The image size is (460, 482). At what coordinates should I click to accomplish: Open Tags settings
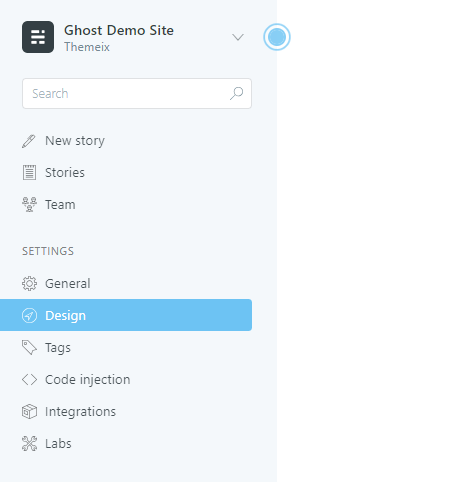58,348
